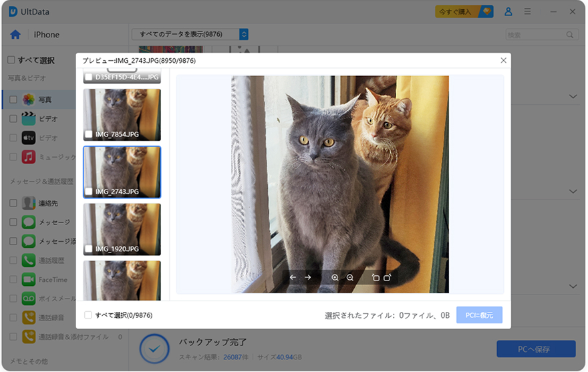Screen dimensions: 588x372
Task: Click the iPhone label next to Home
Action: pyautogui.click(x=47, y=35)
